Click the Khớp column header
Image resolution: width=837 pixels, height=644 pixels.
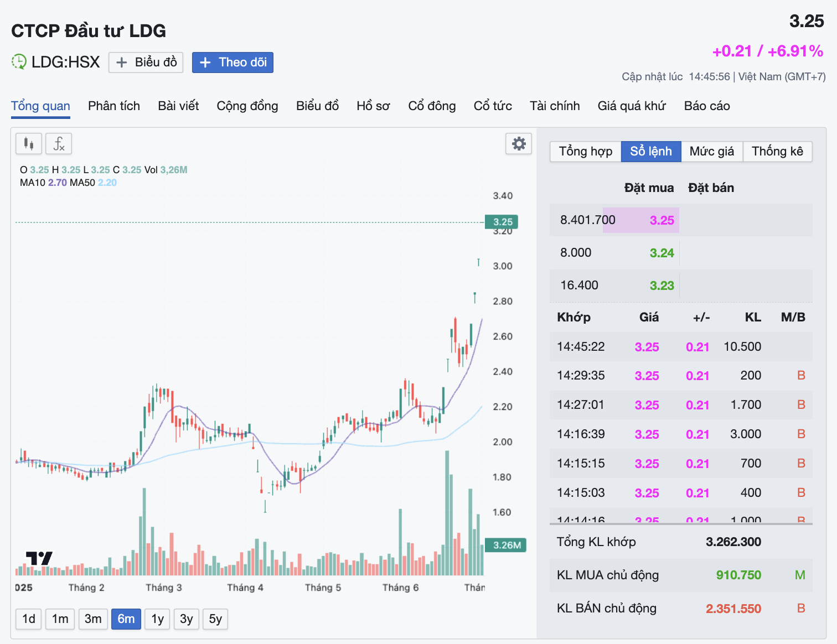pos(573,318)
